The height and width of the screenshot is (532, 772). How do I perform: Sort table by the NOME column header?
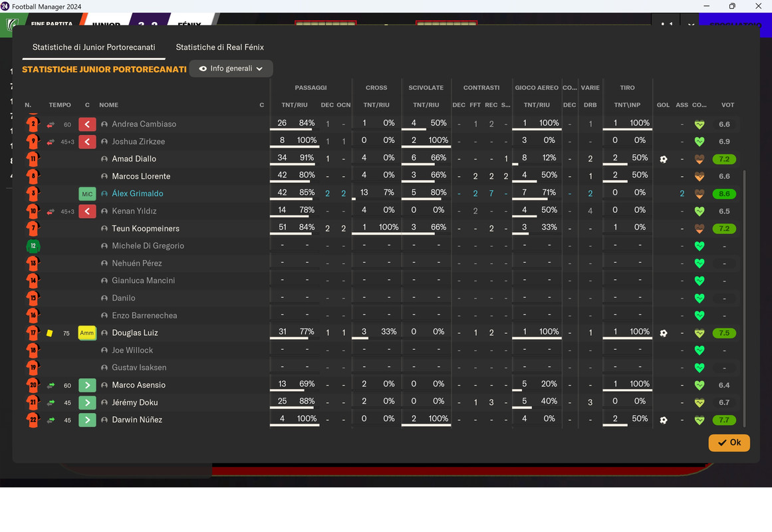(x=108, y=105)
